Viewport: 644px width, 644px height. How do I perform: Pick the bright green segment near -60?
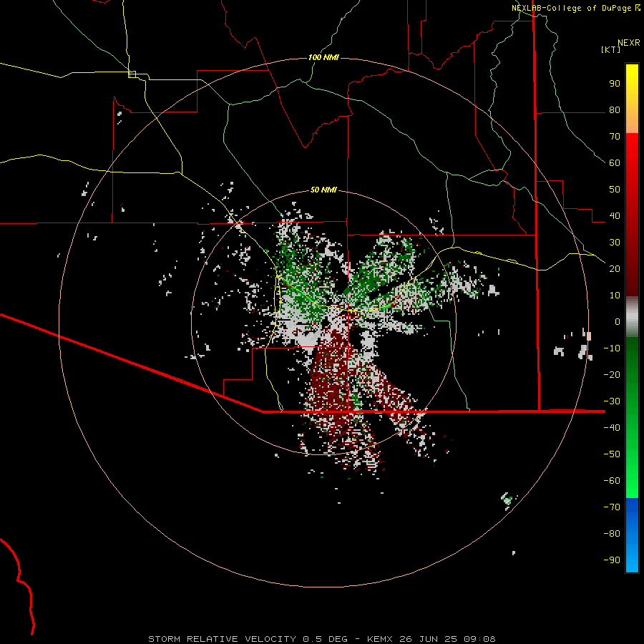click(632, 481)
